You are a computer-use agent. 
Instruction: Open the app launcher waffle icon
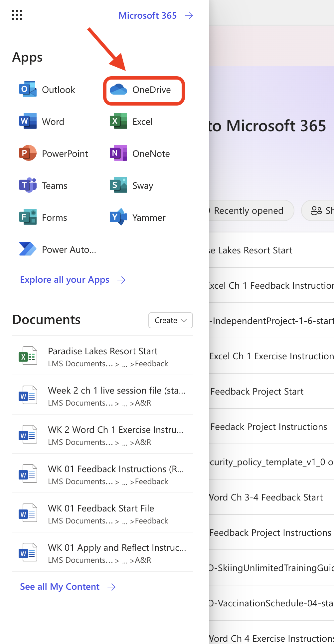pyautogui.click(x=17, y=15)
